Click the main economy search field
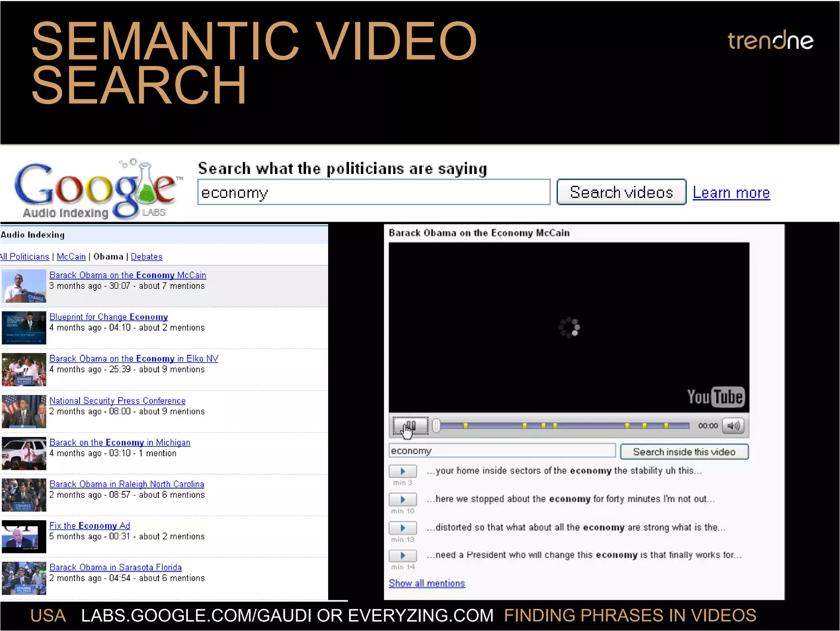This screenshot has height=631, width=840. [373, 192]
